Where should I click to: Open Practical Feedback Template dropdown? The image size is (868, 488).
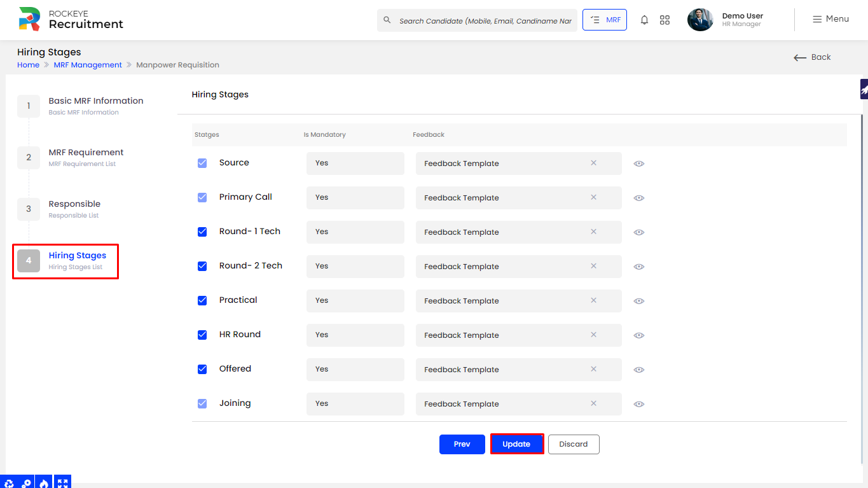[x=519, y=301]
